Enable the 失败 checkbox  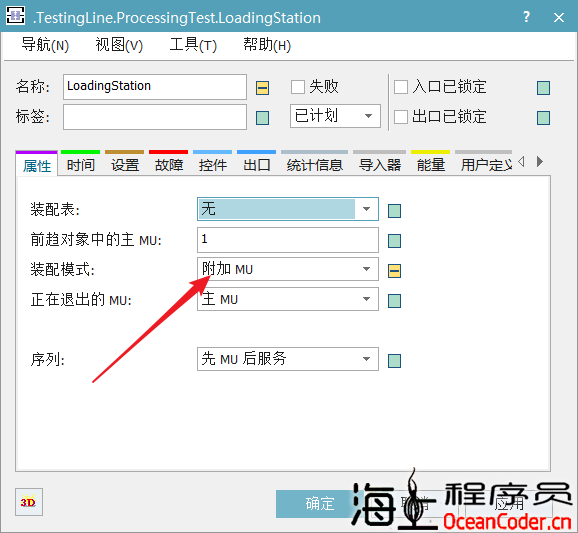[298, 87]
